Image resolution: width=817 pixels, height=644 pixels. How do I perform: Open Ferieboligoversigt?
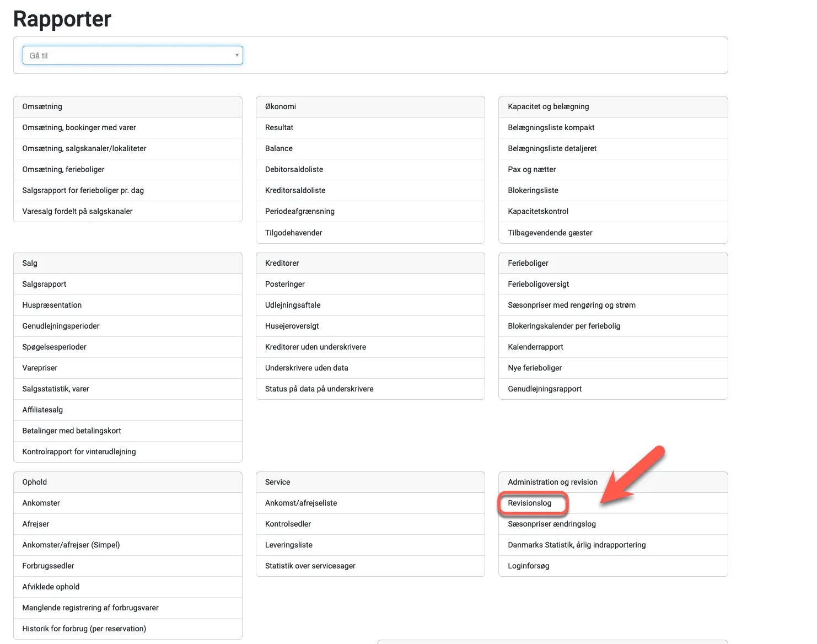(x=539, y=284)
